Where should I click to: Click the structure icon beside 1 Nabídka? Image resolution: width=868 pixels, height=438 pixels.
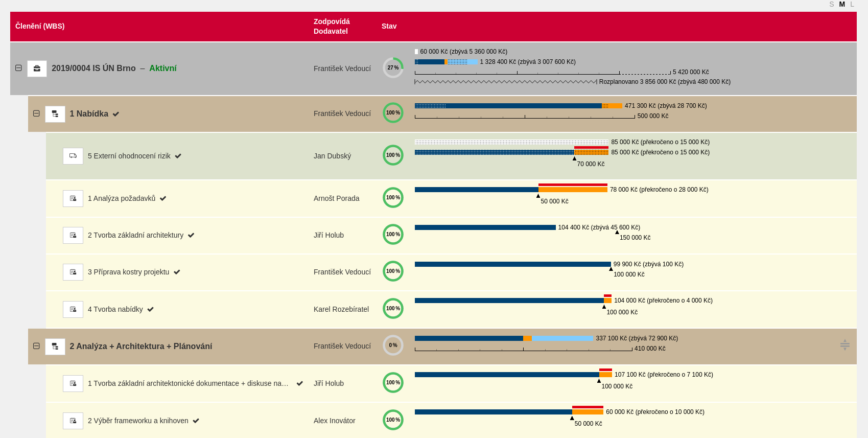pyautogui.click(x=55, y=114)
